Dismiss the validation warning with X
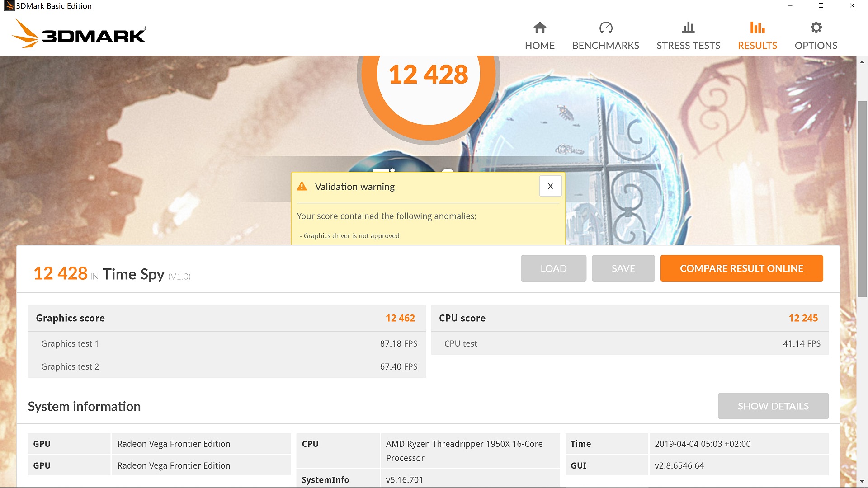 [x=550, y=186]
